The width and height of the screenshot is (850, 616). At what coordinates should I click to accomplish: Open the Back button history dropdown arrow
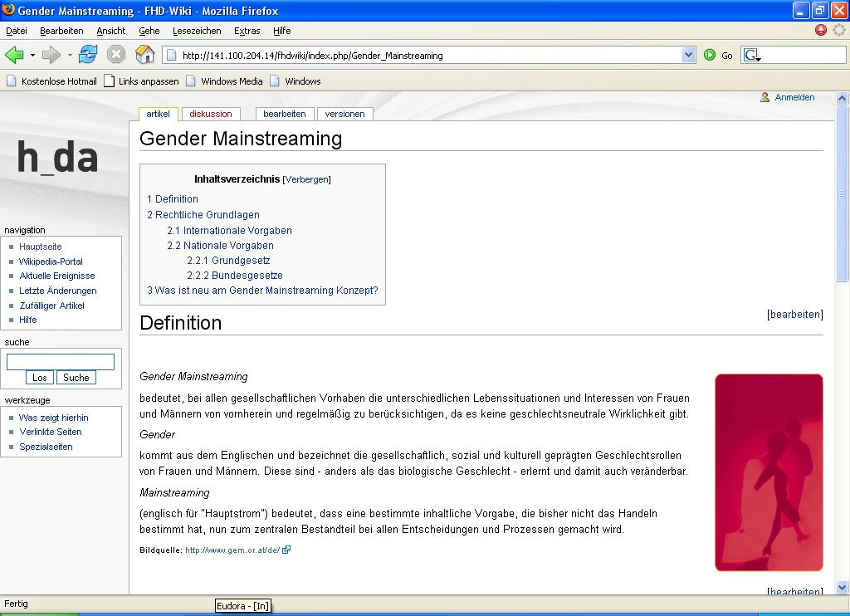(x=32, y=56)
